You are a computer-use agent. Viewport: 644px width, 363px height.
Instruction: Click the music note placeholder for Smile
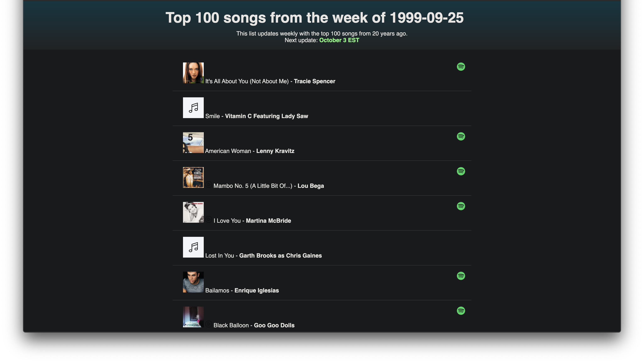click(193, 108)
